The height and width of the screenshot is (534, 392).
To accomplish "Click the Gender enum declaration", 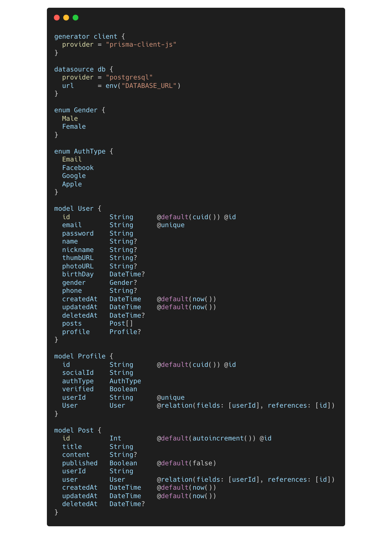I will point(75,110).
